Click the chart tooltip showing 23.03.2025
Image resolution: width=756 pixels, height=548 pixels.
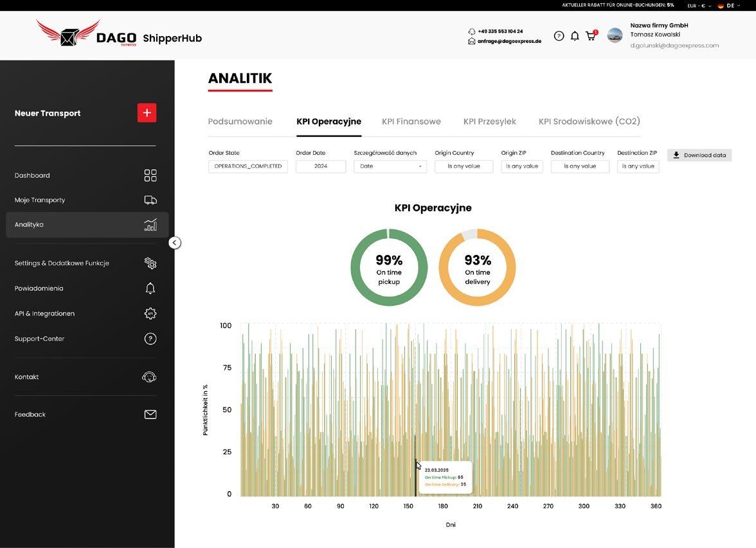[446, 477]
